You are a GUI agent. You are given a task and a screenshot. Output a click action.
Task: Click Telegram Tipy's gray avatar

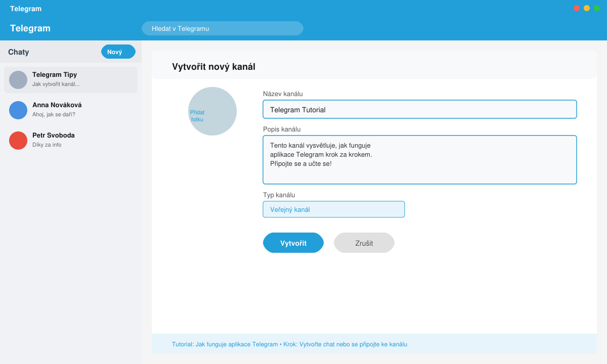click(18, 80)
